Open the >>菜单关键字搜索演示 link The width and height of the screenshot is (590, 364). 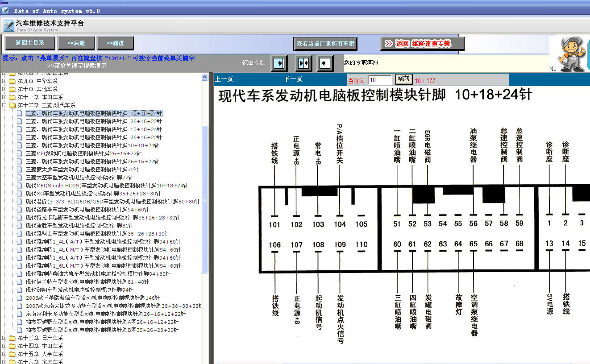(77, 66)
